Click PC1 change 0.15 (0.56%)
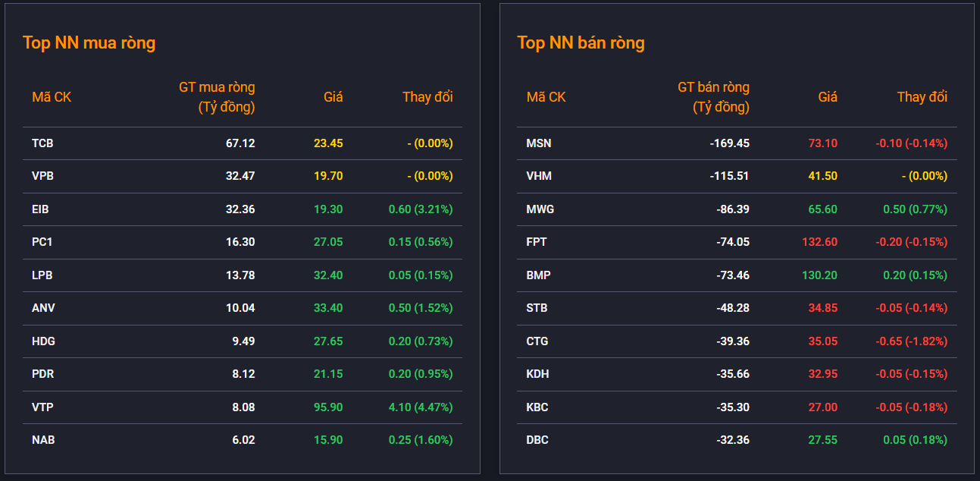This screenshot has width=980, height=481. [421, 242]
